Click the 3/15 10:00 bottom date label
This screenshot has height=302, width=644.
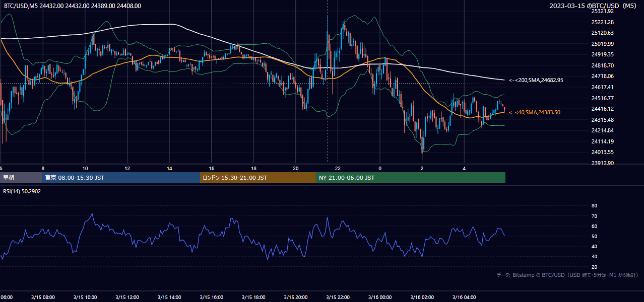[x=85, y=297]
